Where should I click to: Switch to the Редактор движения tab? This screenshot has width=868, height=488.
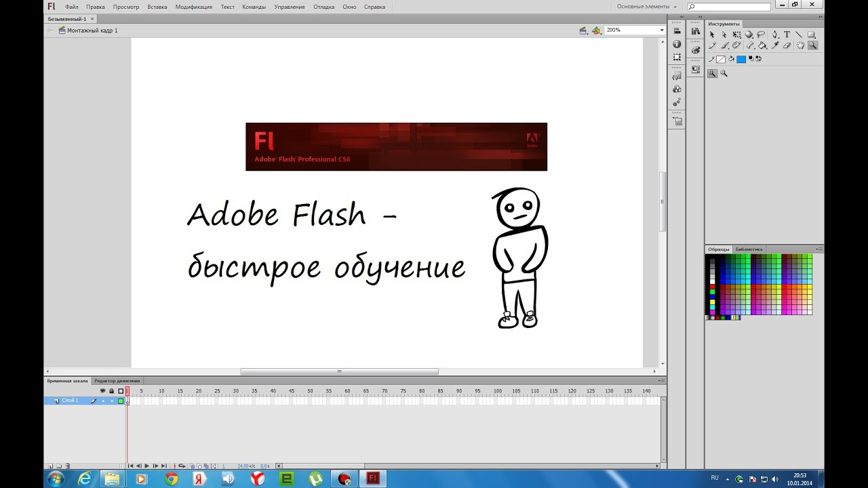pyautogui.click(x=117, y=381)
